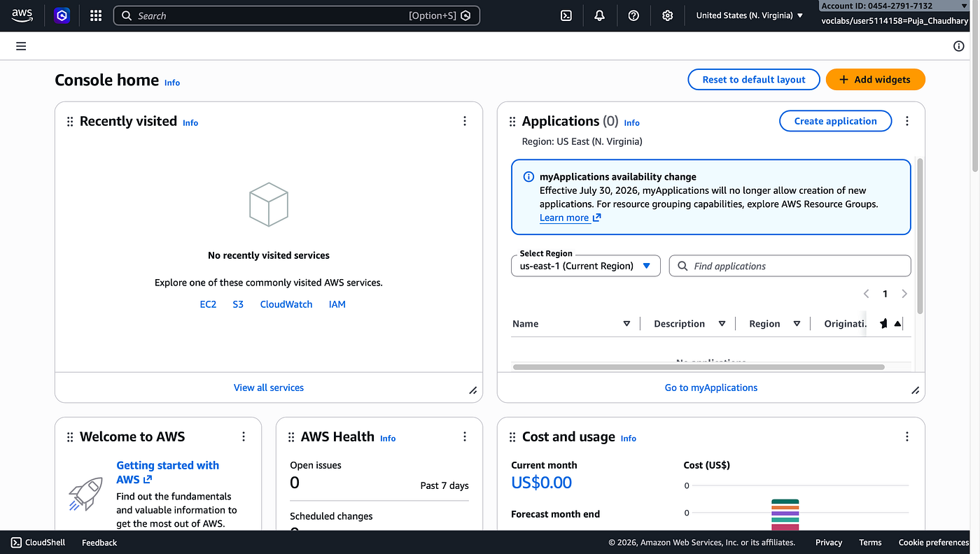Open EC2 service link
Image resolution: width=980 pixels, height=554 pixels.
click(x=208, y=304)
